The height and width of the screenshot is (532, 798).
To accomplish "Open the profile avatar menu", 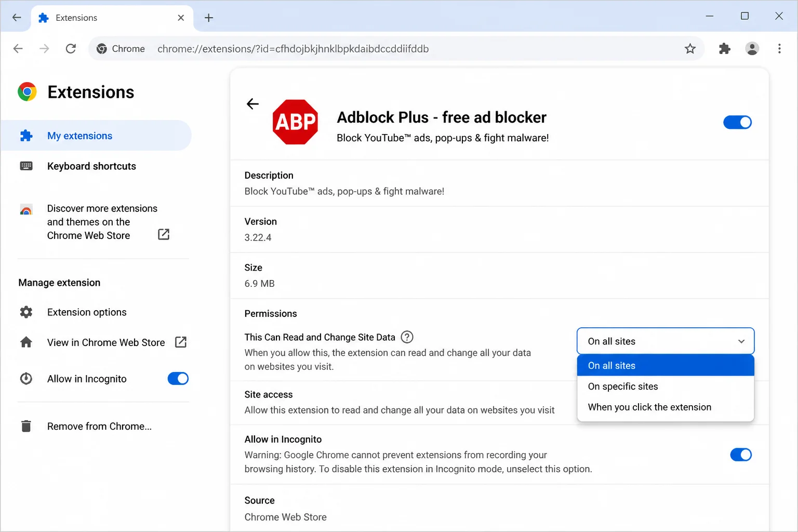I will (x=752, y=48).
